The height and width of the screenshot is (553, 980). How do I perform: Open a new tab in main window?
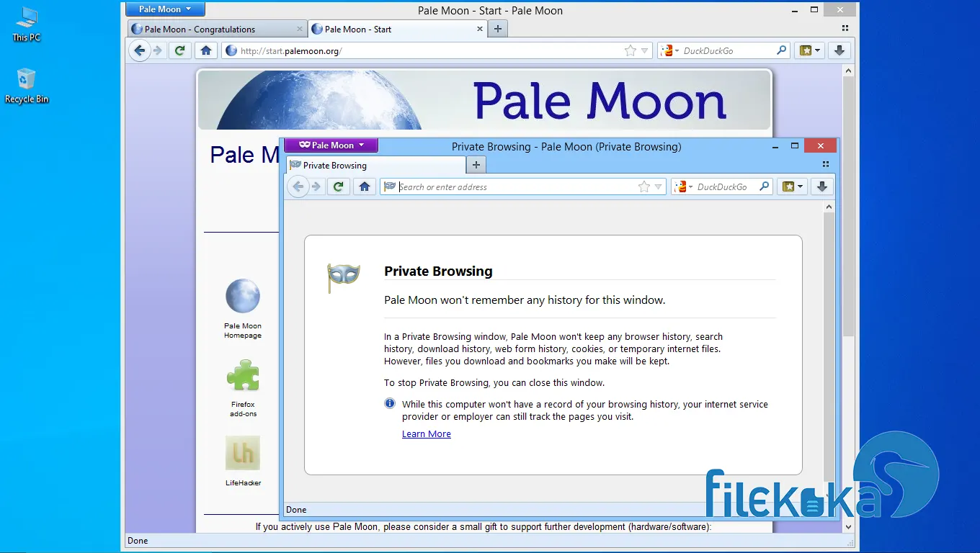click(498, 29)
